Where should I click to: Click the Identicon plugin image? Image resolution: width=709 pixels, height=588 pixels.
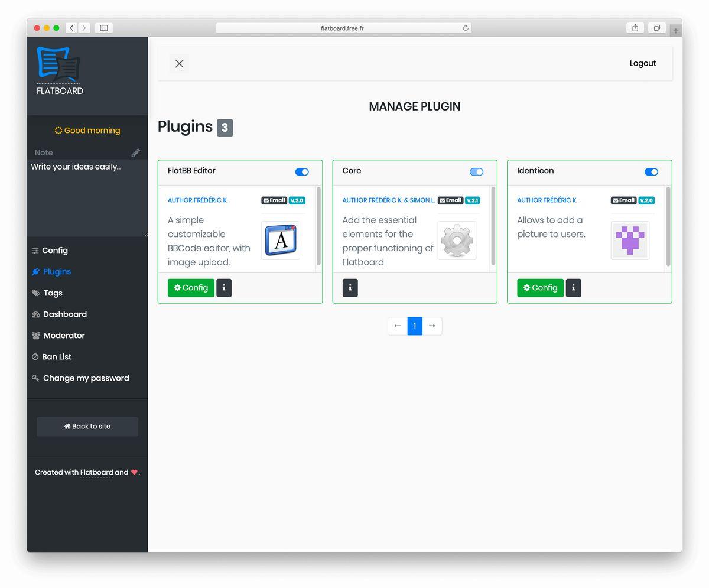(x=630, y=241)
